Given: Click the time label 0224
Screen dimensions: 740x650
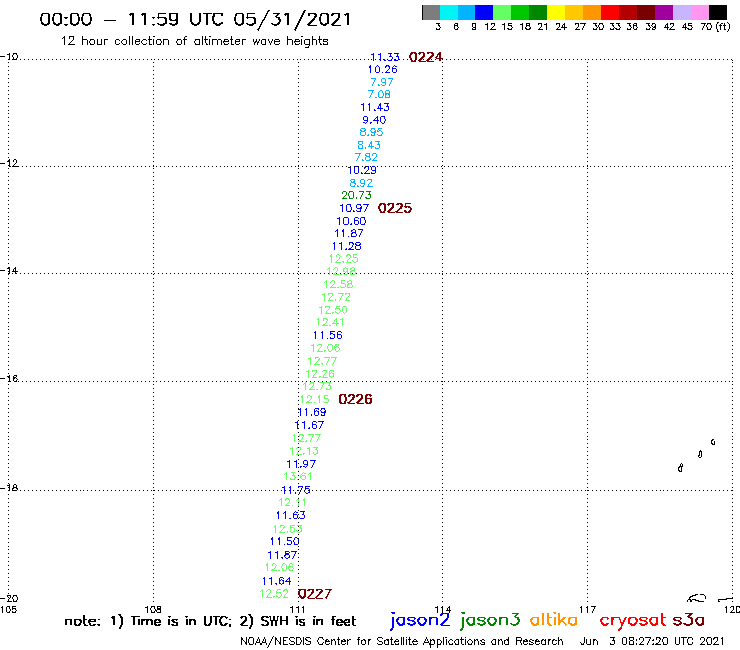Looking at the screenshot, I should tap(426, 57).
